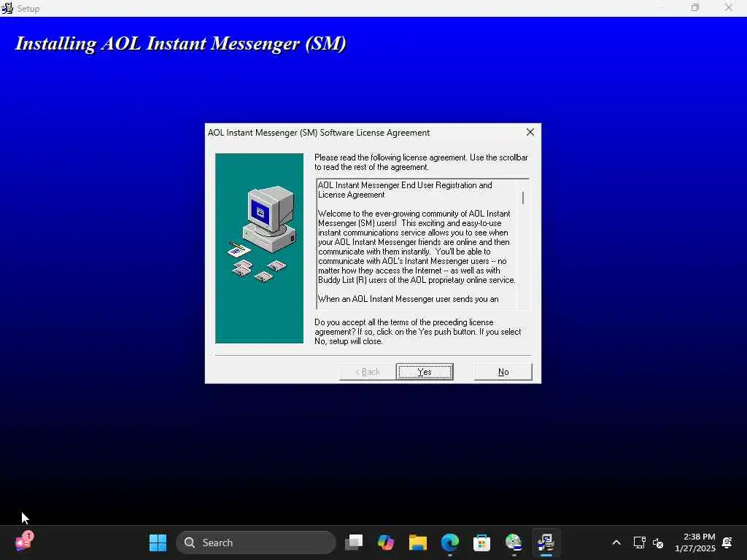Open Microsoft Edge from the taskbar
Image resolution: width=747 pixels, height=560 pixels.
point(449,542)
